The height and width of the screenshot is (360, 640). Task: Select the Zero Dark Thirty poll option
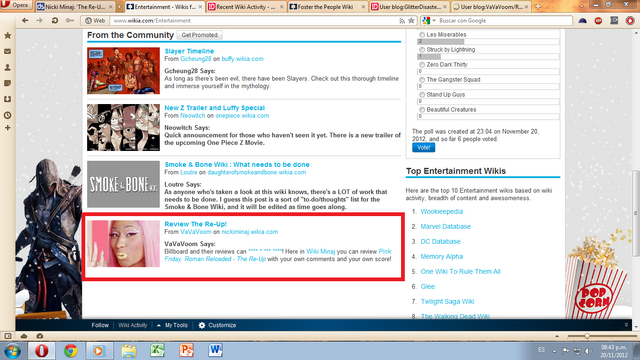422,64
